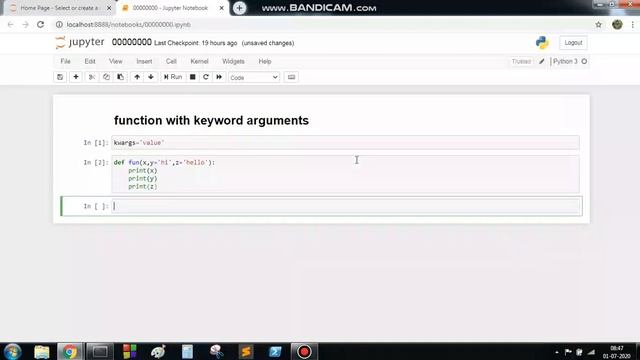Cut selected cells with scissors icon

[x=92, y=77]
